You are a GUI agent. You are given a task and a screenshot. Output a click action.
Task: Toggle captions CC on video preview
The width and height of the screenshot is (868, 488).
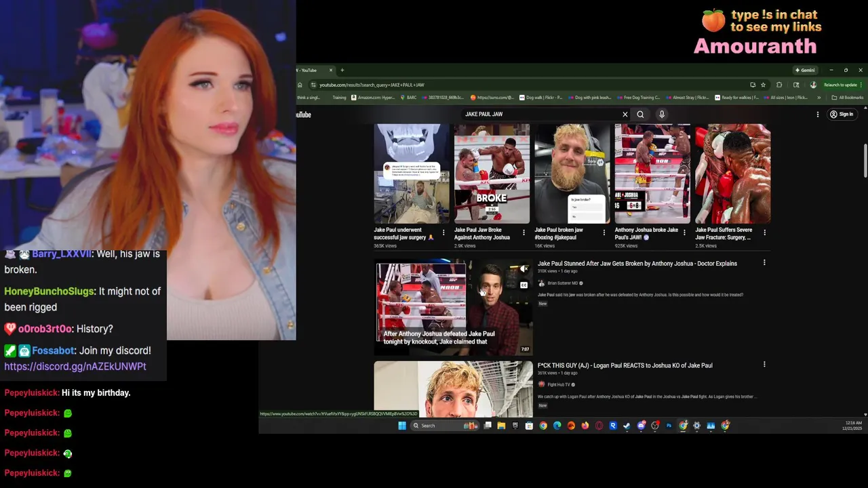[524, 285]
